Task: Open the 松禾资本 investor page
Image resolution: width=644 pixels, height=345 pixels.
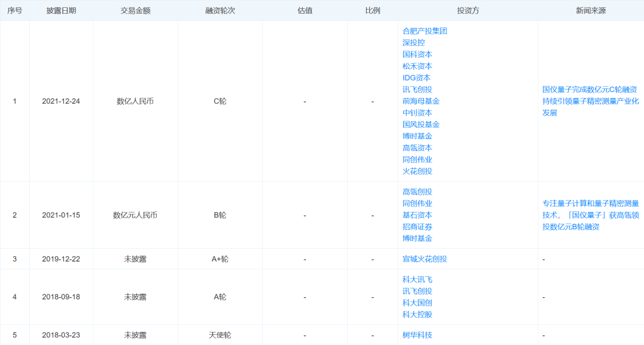Action: coord(417,66)
